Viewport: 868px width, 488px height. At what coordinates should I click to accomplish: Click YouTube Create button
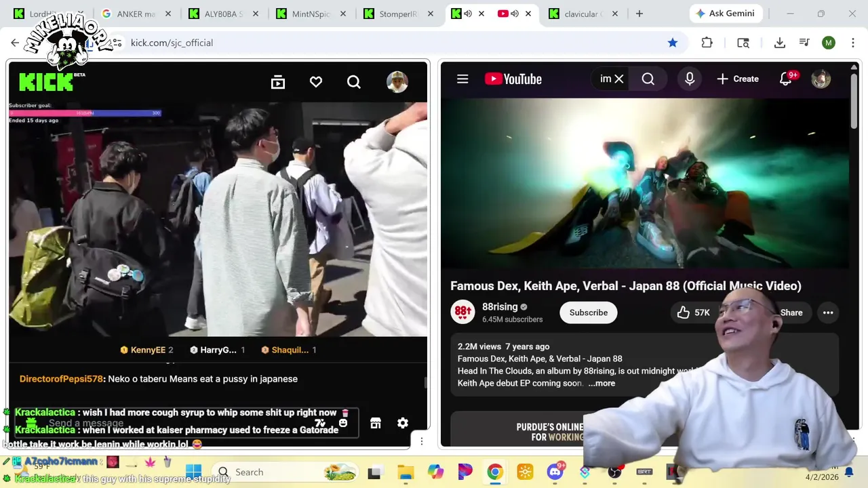coord(738,79)
